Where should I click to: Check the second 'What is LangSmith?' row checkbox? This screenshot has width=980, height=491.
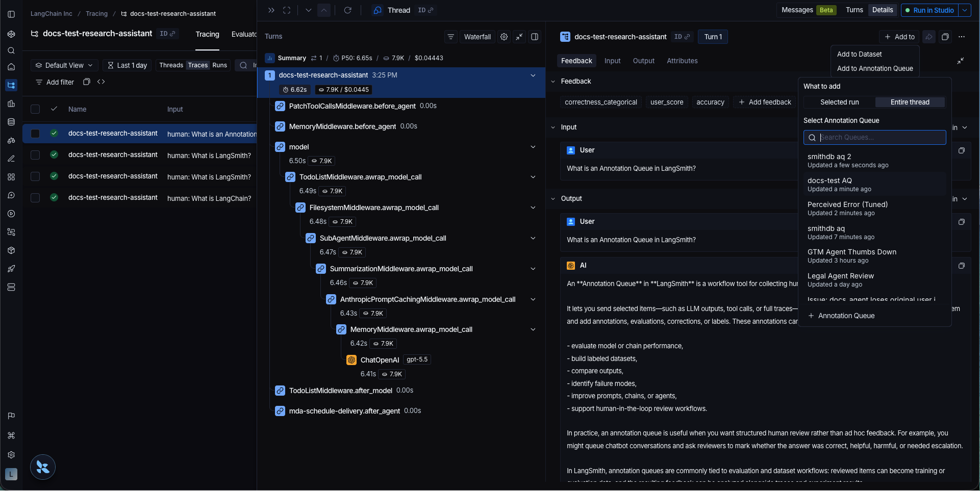35,176
